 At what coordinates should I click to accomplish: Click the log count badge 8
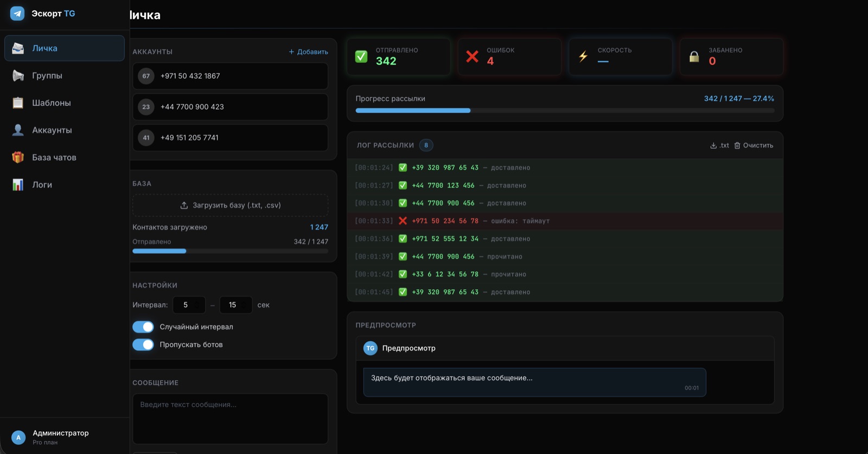[x=426, y=145]
